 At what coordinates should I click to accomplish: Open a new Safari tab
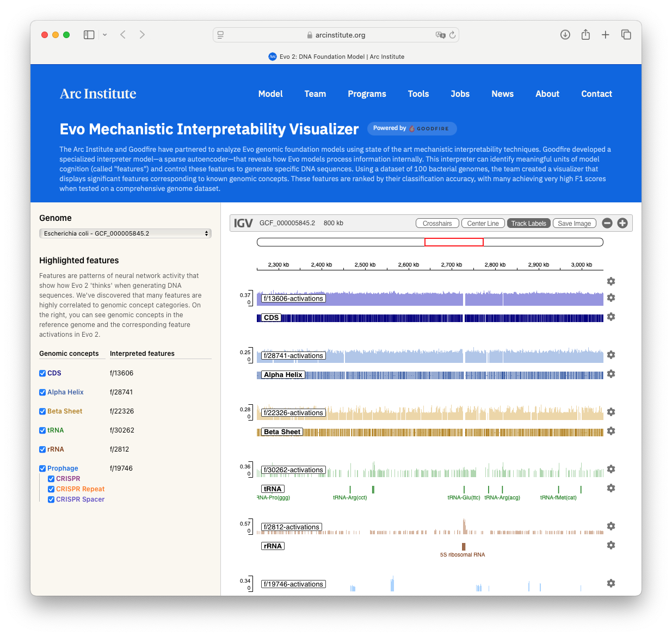(605, 35)
